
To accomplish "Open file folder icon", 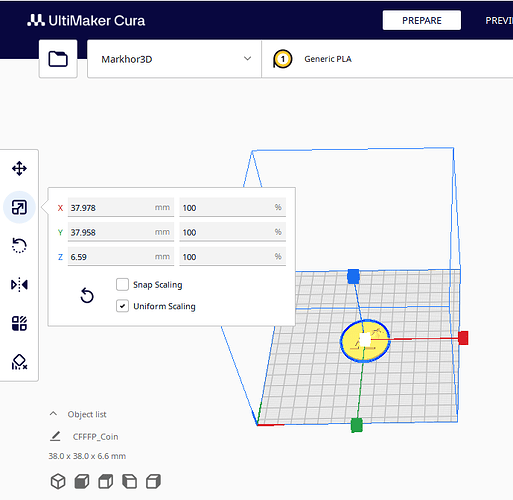I will coord(58,59).
